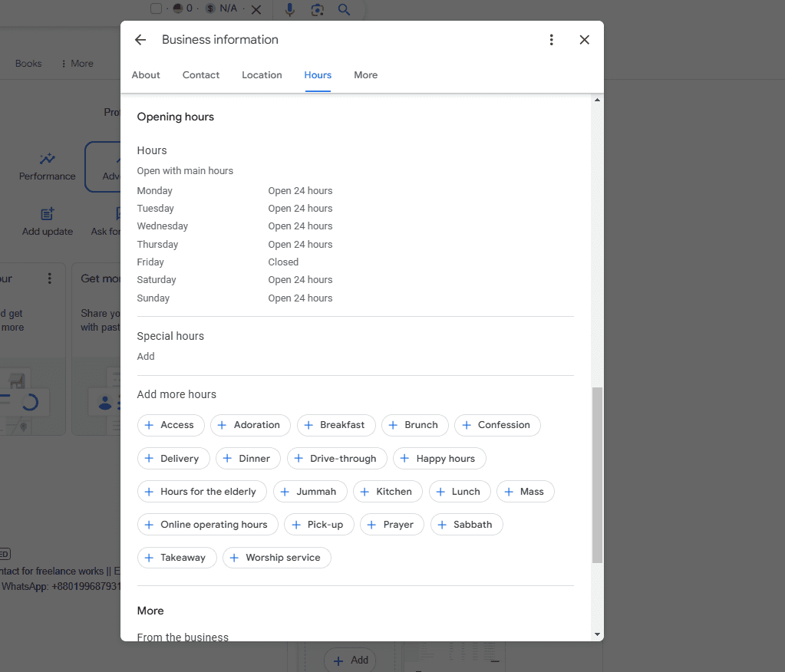Switch to the About tab
Viewport: 785px width, 672px height.
[x=146, y=75]
